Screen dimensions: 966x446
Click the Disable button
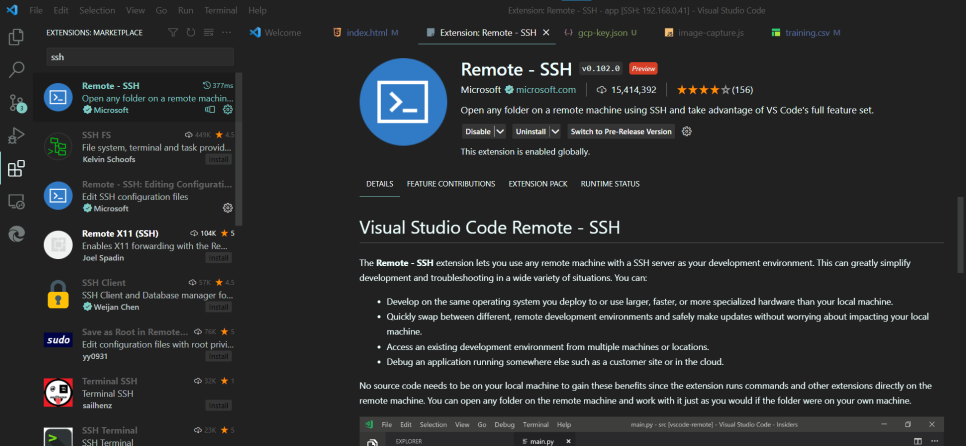click(478, 131)
